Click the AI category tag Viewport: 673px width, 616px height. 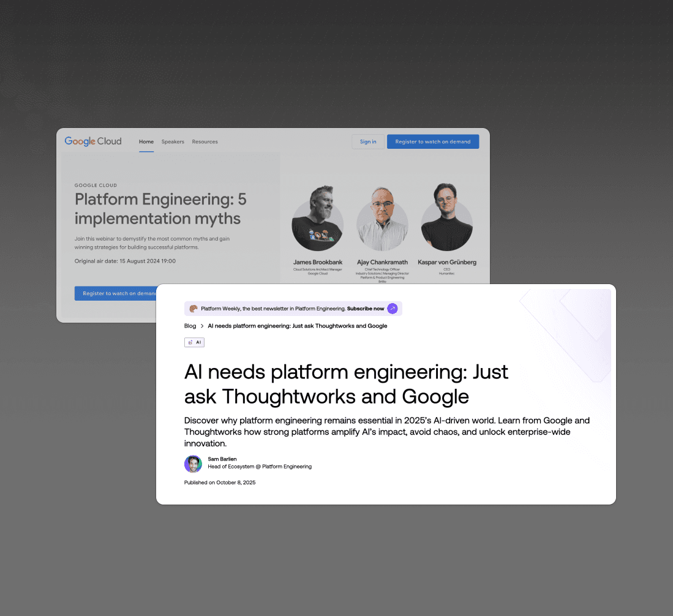(x=195, y=342)
